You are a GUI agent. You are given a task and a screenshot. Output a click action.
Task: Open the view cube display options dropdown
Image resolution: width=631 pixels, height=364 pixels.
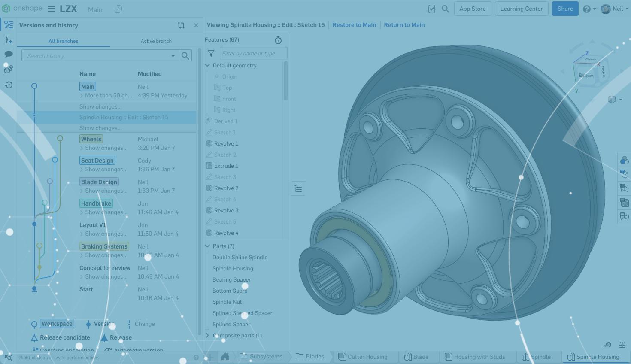(615, 100)
